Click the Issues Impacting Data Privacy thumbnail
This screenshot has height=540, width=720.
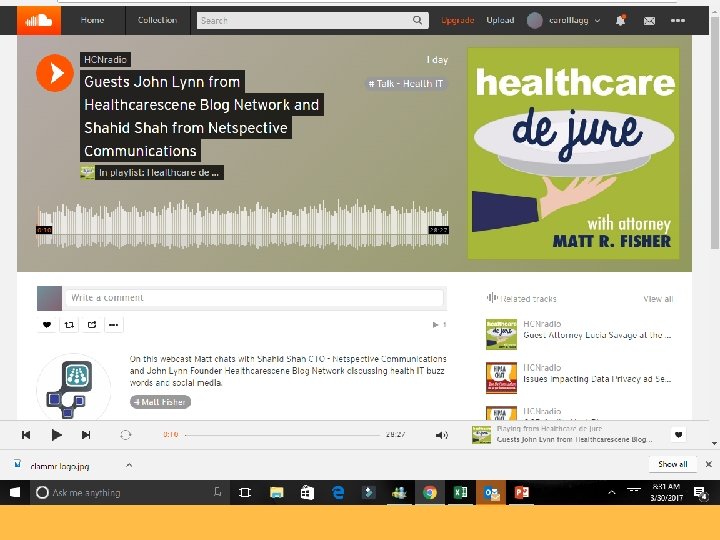(501, 378)
